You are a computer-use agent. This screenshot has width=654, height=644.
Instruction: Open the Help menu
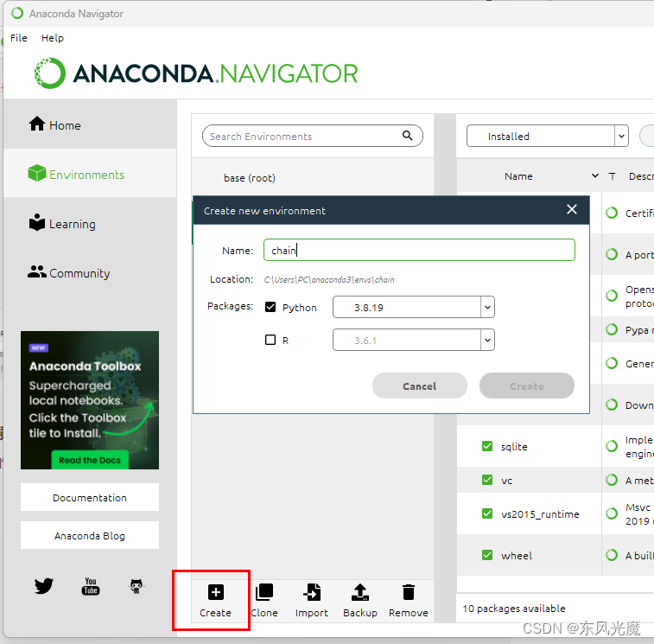coord(53,38)
